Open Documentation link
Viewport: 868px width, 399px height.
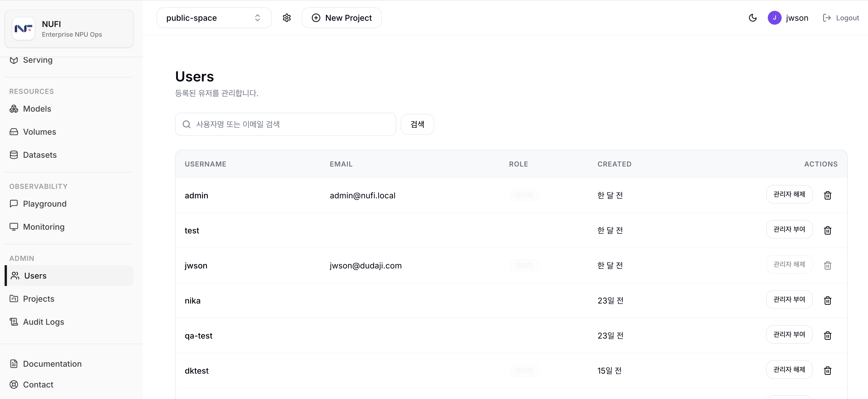pyautogui.click(x=69, y=364)
